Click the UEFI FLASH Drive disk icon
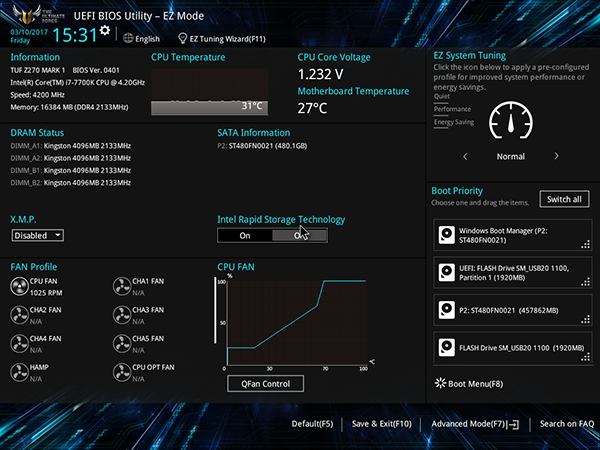The image size is (600, 450). [447, 272]
